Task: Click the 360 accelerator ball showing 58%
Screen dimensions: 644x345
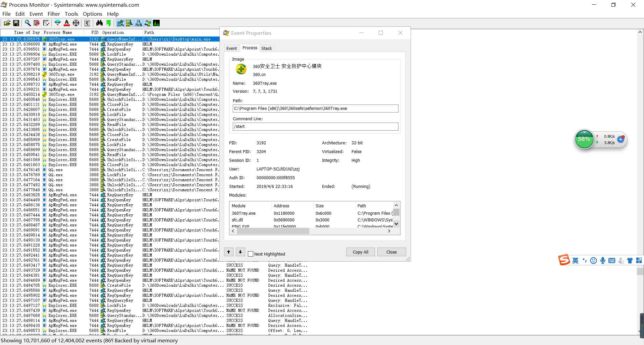Action: [584, 139]
